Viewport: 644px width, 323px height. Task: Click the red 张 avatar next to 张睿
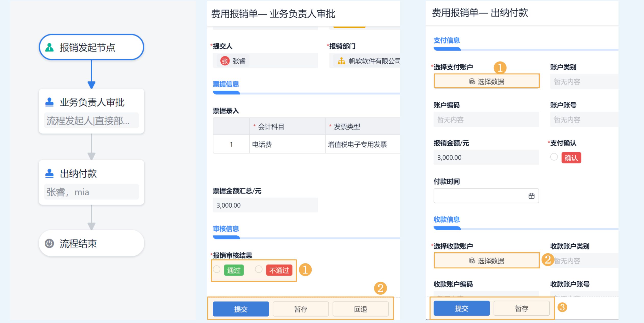(225, 61)
